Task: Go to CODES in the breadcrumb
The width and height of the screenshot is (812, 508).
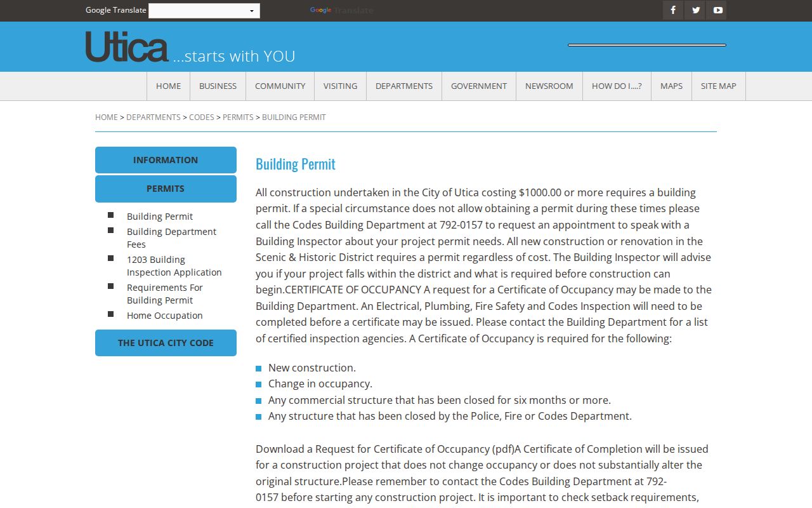Action: coord(202,117)
